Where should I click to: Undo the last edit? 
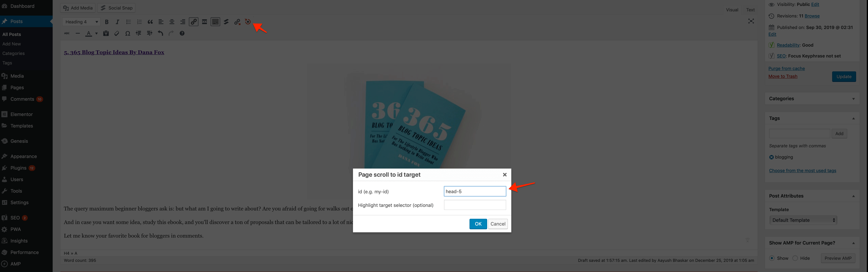coord(160,33)
